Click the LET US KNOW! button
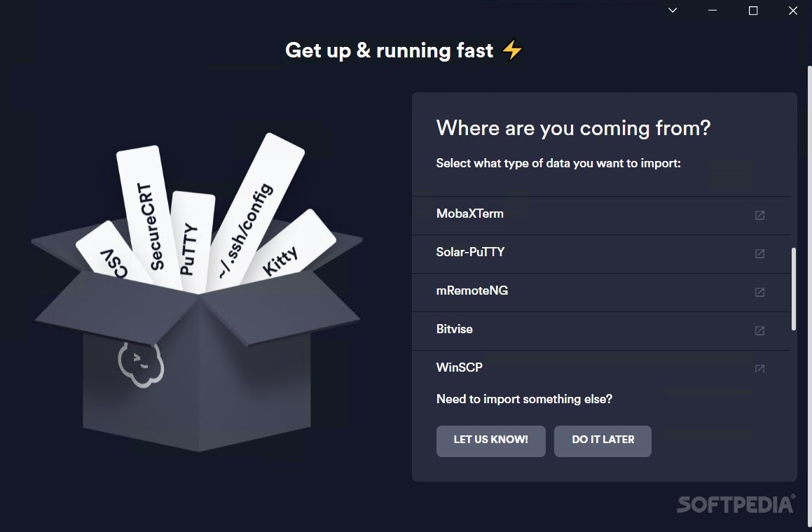The height and width of the screenshot is (532, 812). tap(491, 441)
